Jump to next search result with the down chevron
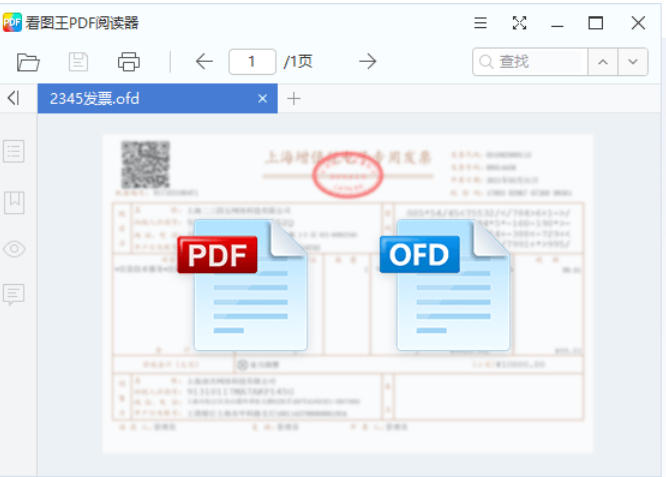Image resolution: width=666 pixels, height=477 pixels. pyautogui.click(x=632, y=62)
